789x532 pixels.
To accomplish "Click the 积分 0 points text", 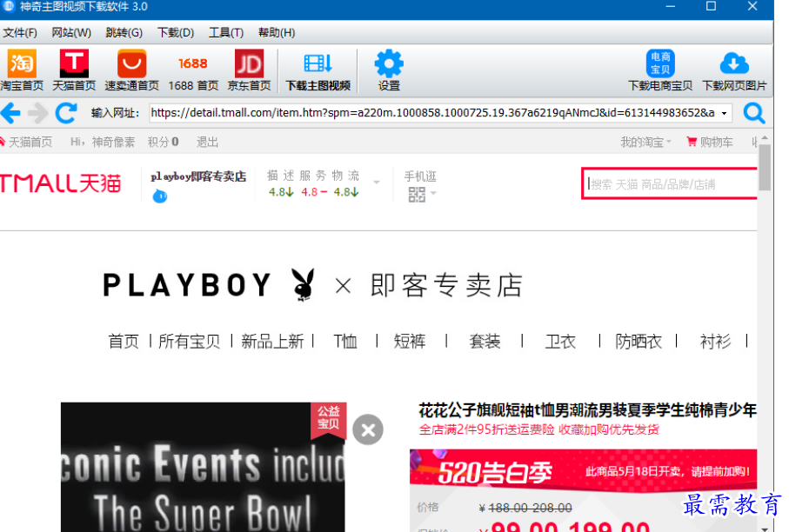I will (163, 143).
